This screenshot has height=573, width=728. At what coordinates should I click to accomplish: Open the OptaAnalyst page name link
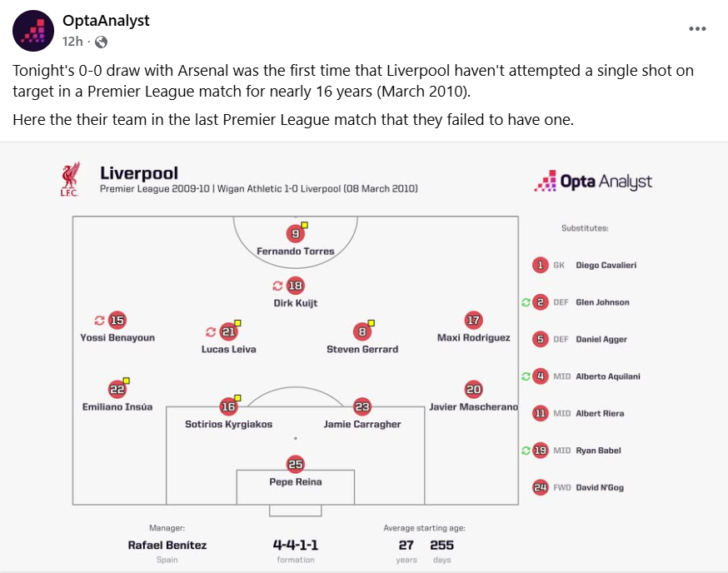(x=106, y=21)
